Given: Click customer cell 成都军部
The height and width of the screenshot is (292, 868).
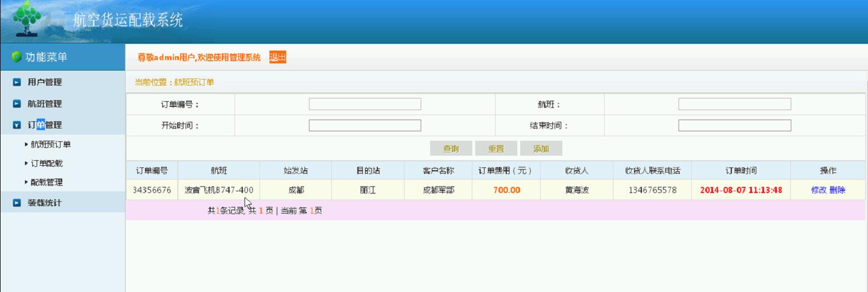Looking at the screenshot, I should pyautogui.click(x=438, y=190).
